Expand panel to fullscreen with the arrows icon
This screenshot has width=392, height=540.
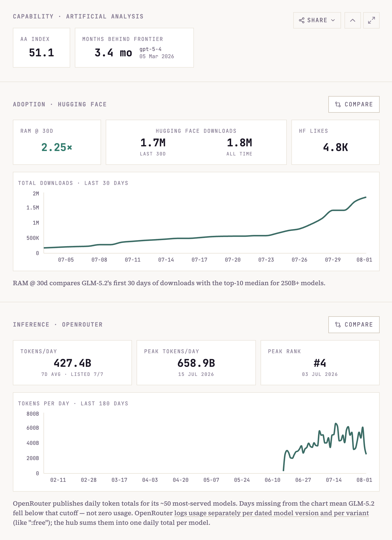[371, 20]
